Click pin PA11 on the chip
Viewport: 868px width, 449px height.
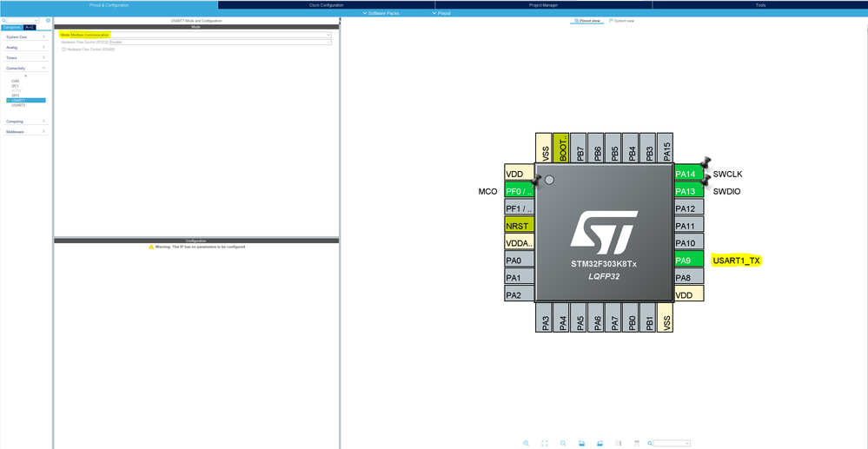click(x=689, y=225)
